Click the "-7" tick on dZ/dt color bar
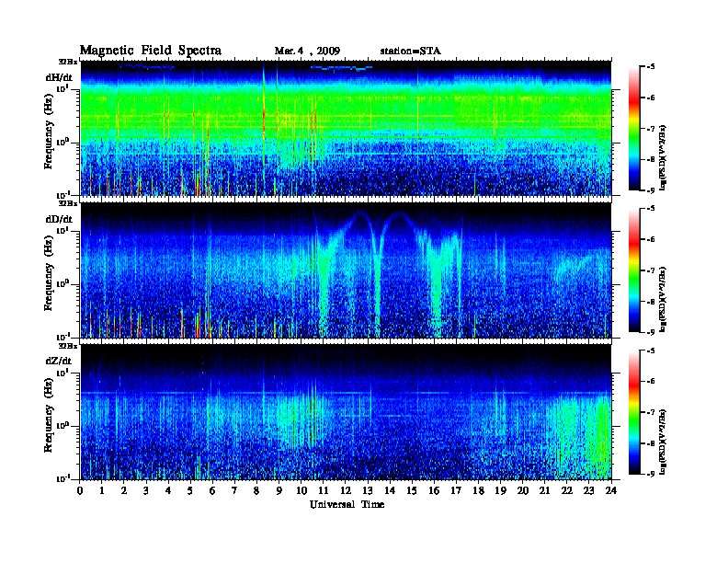Screen dimensions: 728x563 [651, 412]
